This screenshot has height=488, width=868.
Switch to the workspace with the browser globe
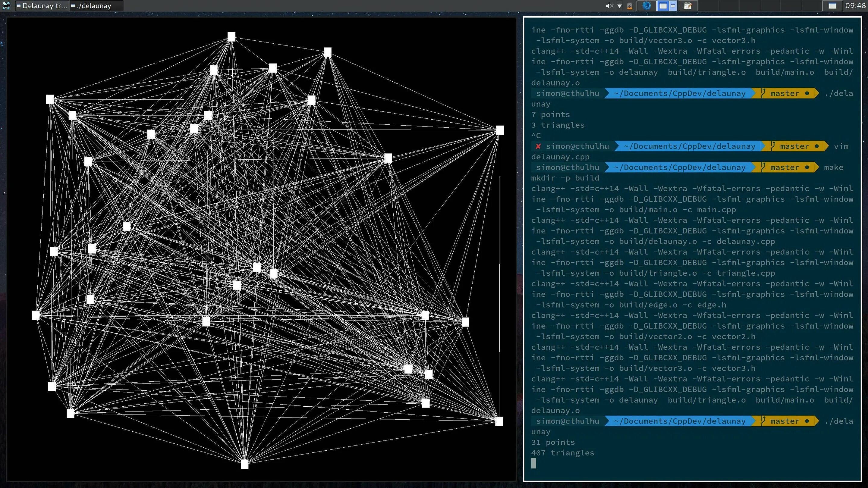pyautogui.click(x=646, y=5)
